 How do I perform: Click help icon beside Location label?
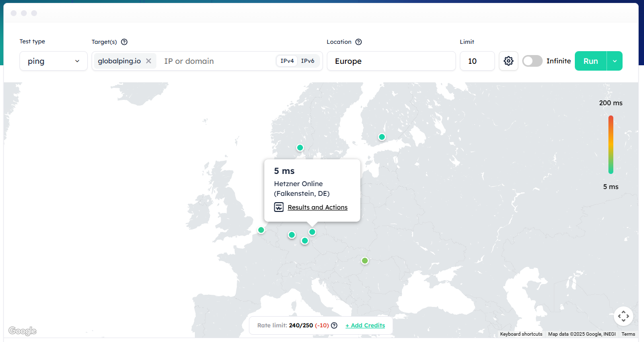[359, 42]
